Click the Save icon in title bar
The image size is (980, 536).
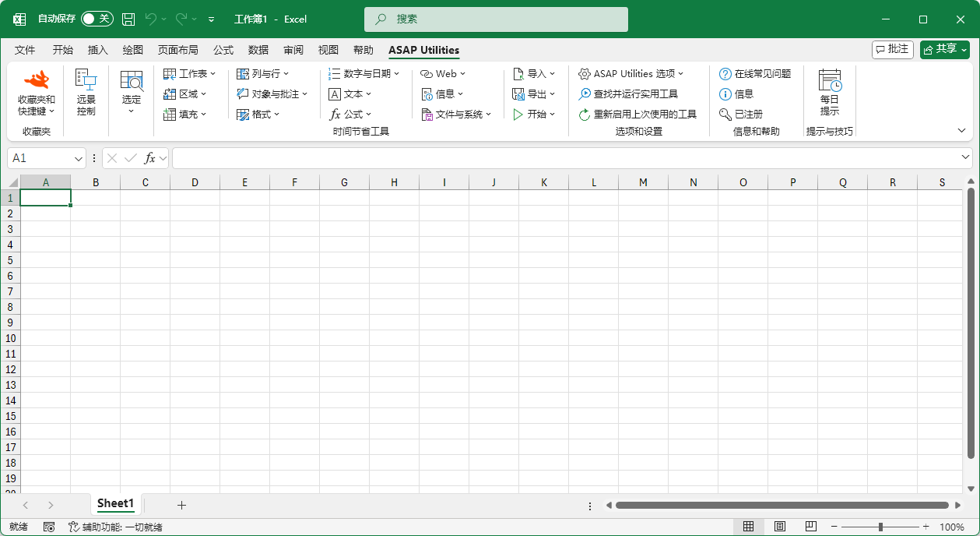tap(128, 19)
